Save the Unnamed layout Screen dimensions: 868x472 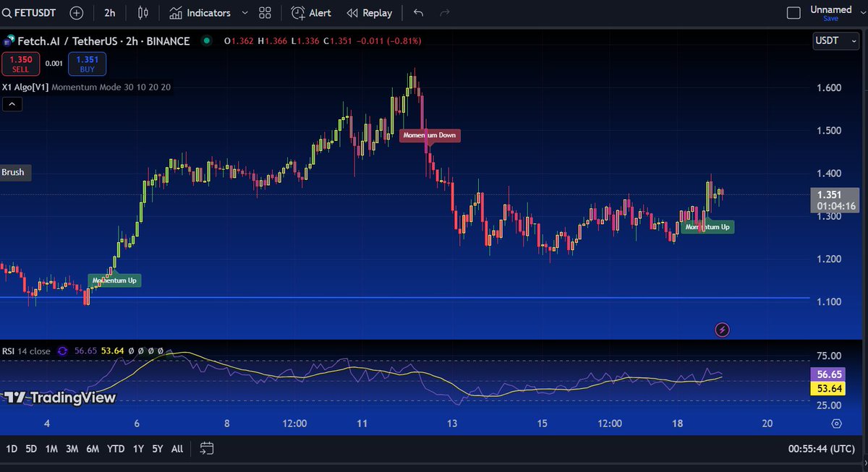click(x=830, y=17)
